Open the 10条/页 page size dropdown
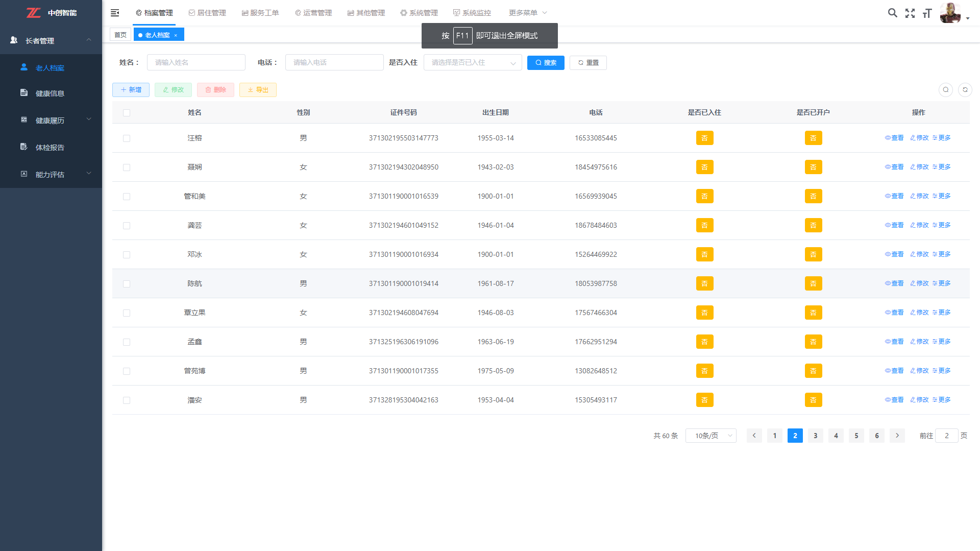Screen dimensions: 980x551 tap(710, 436)
